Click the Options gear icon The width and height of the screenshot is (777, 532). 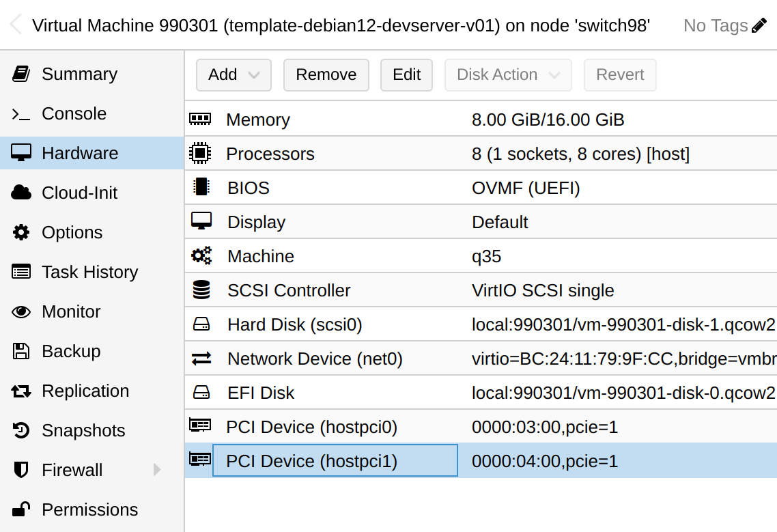coord(20,232)
